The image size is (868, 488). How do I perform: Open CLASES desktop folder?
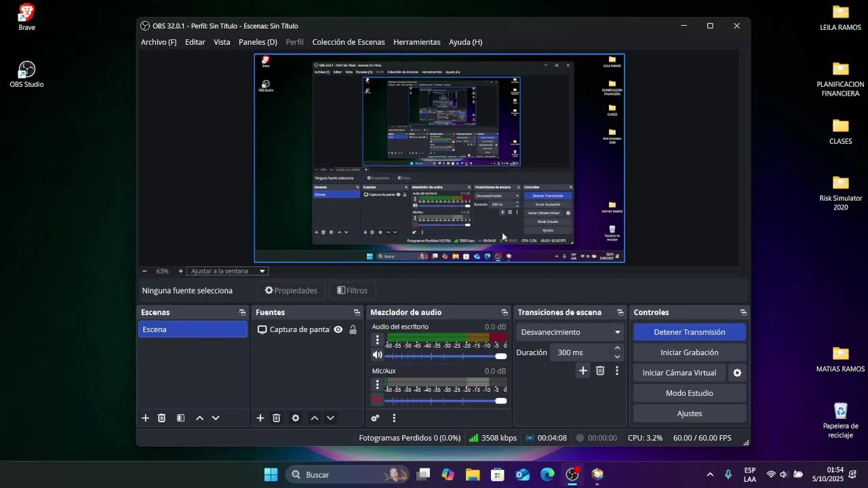[841, 131]
